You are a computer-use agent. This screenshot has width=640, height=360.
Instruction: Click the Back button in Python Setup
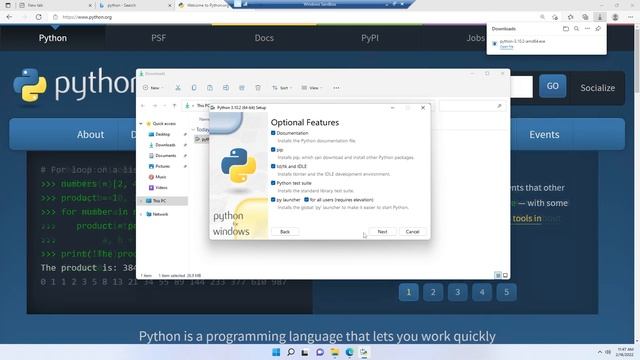[x=285, y=232]
